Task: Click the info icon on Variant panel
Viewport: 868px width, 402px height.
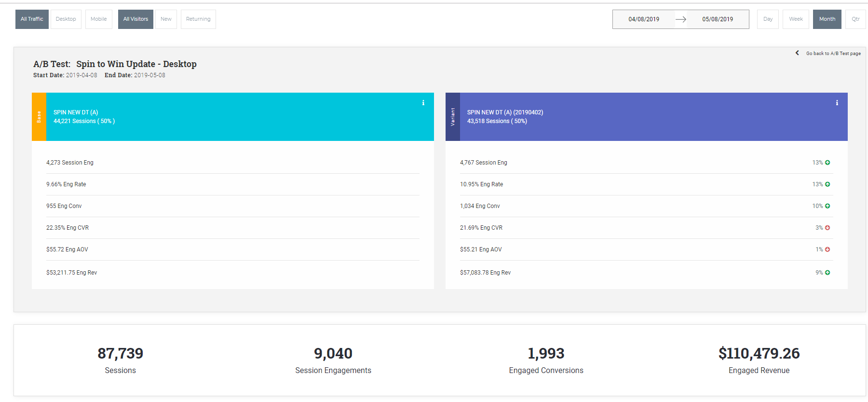Action: 837,103
